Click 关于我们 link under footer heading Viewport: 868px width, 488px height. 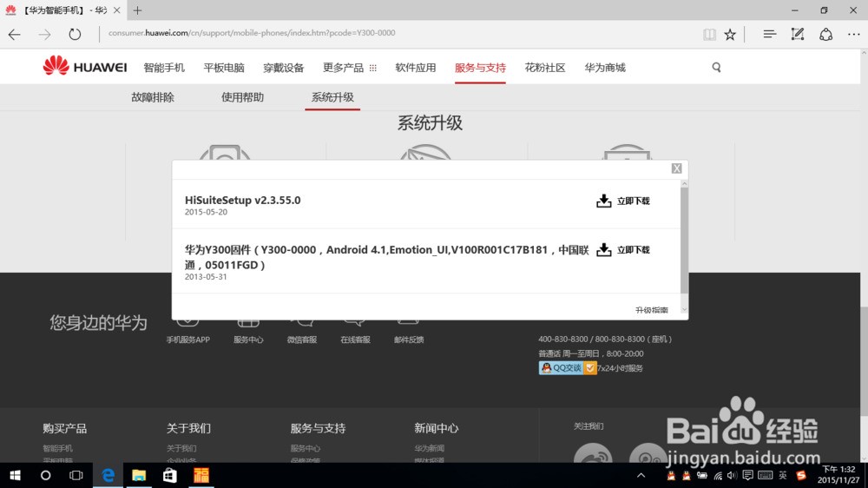[181, 448]
